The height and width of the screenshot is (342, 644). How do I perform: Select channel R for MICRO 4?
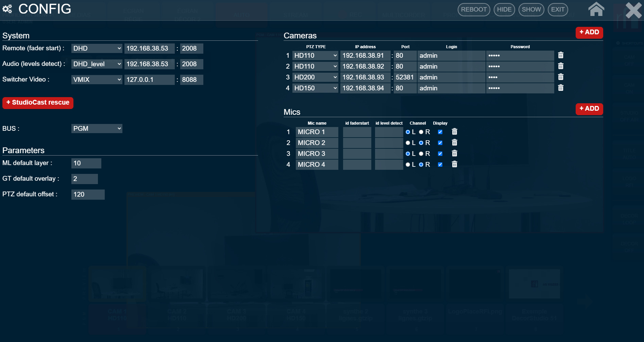click(421, 164)
